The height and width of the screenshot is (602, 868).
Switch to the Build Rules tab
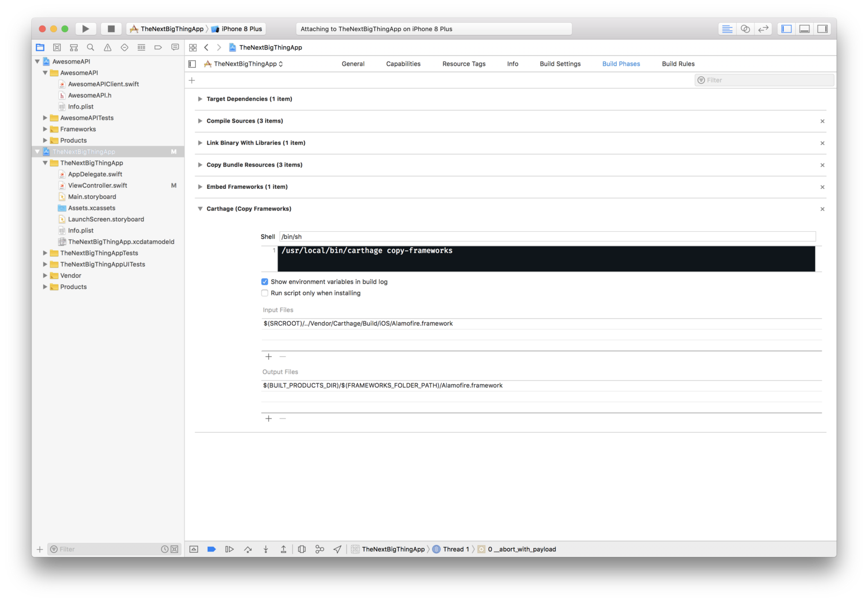point(678,64)
